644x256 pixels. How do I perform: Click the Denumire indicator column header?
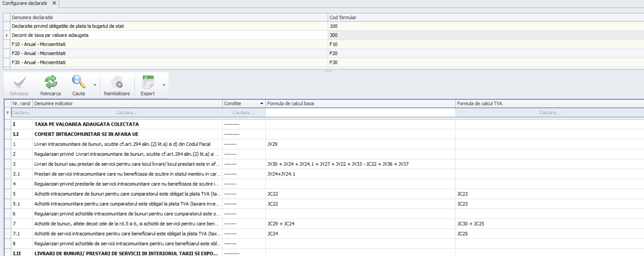point(127,103)
